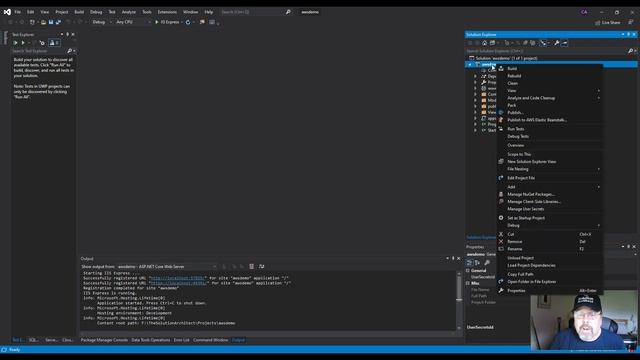
Task: Open the Build menu in menu bar
Action: tap(79, 12)
